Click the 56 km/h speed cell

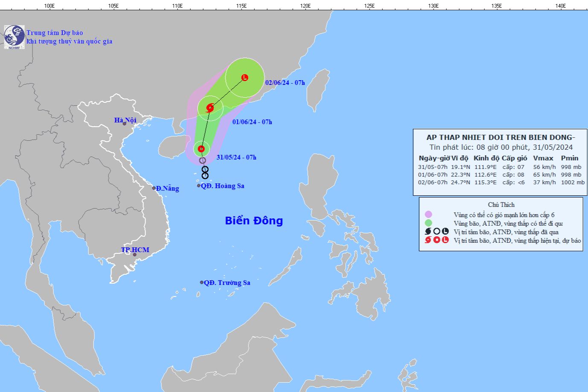(x=544, y=167)
